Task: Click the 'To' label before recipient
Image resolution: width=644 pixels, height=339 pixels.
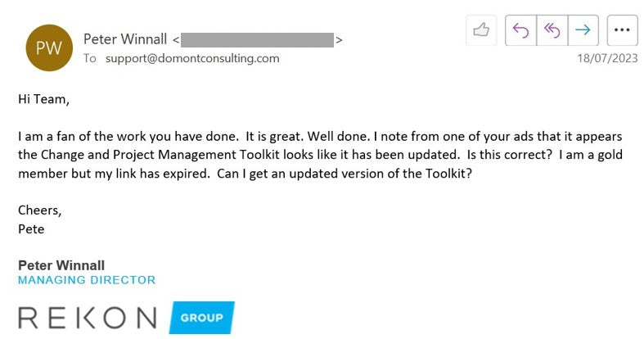Action: (90, 58)
